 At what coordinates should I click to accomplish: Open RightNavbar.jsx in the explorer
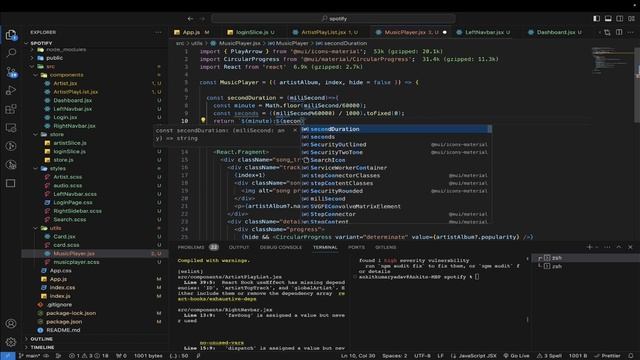click(x=74, y=126)
